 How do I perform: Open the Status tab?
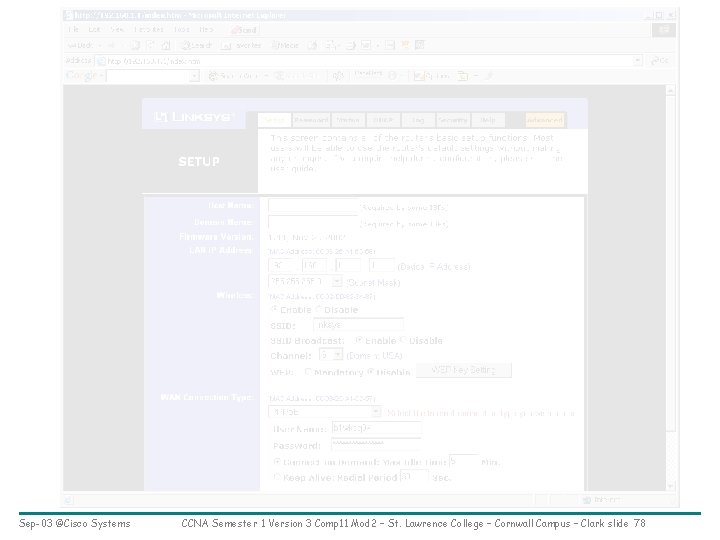tap(348, 120)
